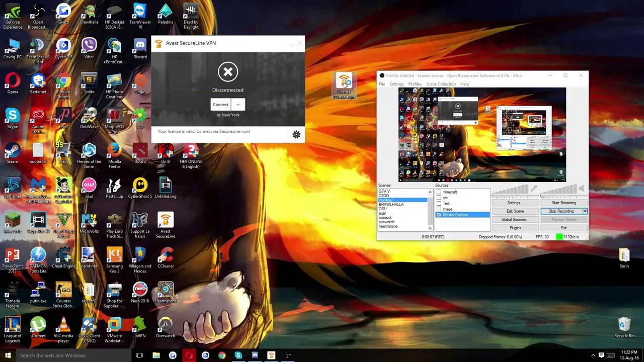Select the TeamViewer 10 desktop icon
The width and height of the screenshot is (644, 362).
[140, 17]
